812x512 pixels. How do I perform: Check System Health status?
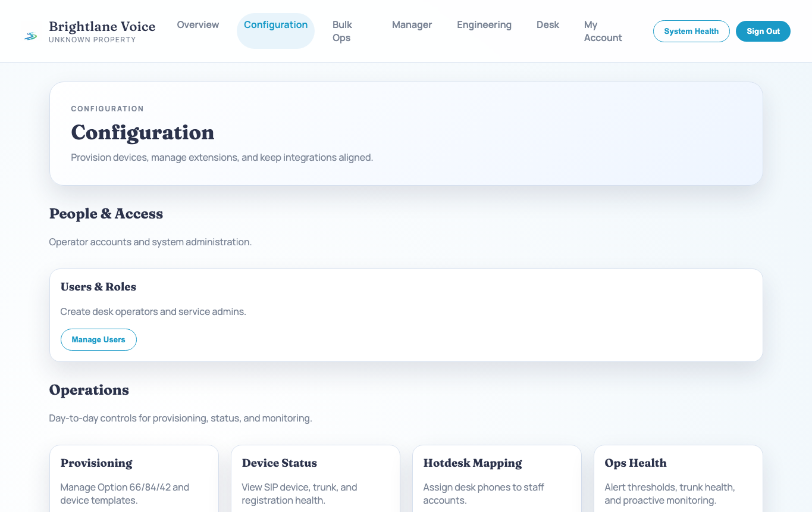point(691,31)
